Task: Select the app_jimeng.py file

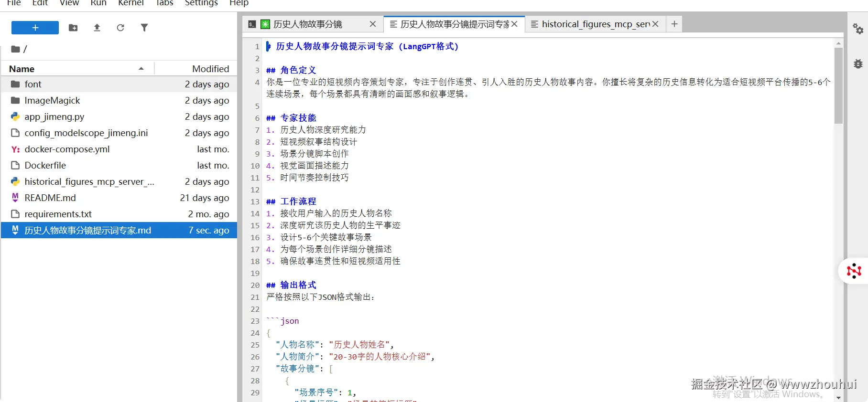Action: [119, 116]
